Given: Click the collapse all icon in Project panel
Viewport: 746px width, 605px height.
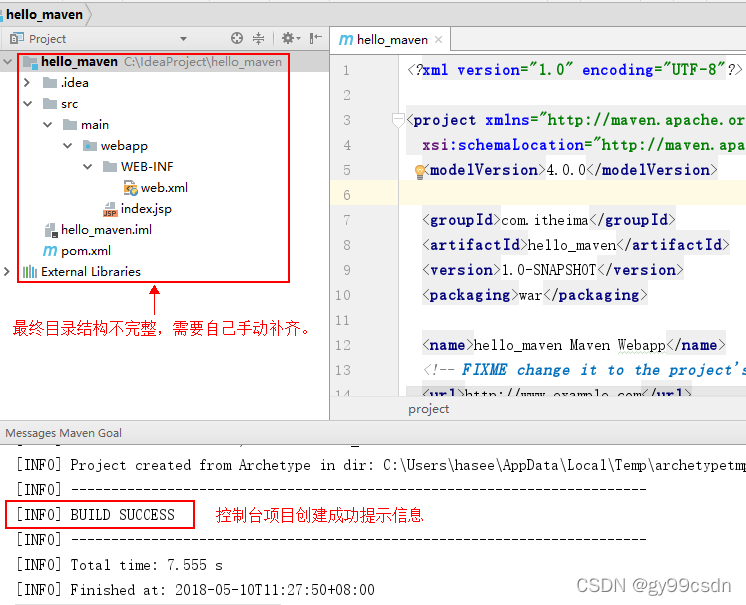Looking at the screenshot, I should (258, 38).
